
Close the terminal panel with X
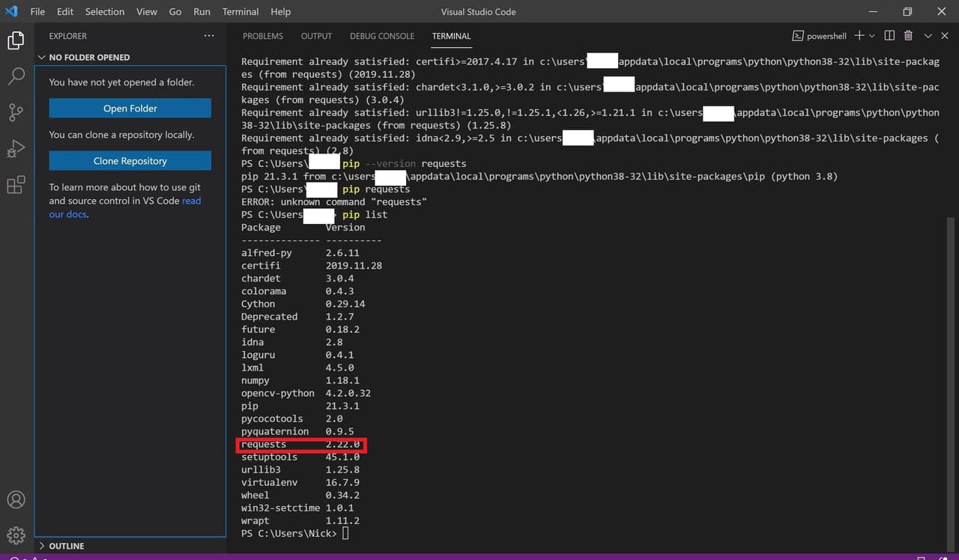point(943,36)
